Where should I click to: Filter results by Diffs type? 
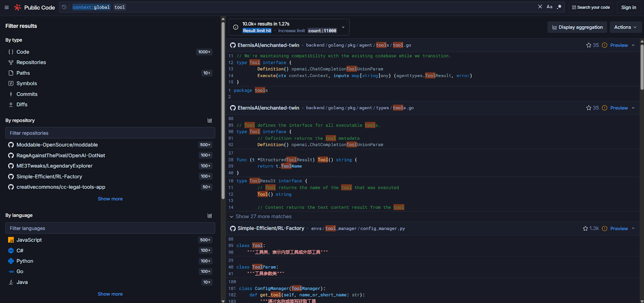[110, 104]
